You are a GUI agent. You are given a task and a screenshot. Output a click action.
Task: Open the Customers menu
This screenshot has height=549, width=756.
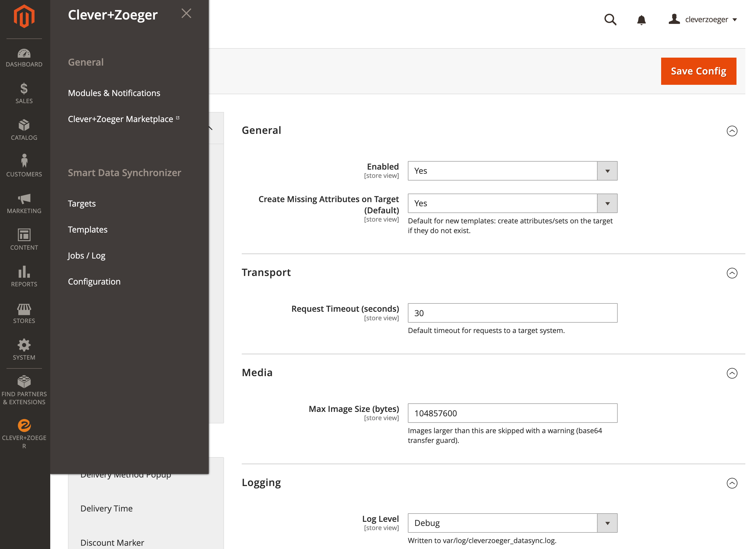click(x=24, y=166)
